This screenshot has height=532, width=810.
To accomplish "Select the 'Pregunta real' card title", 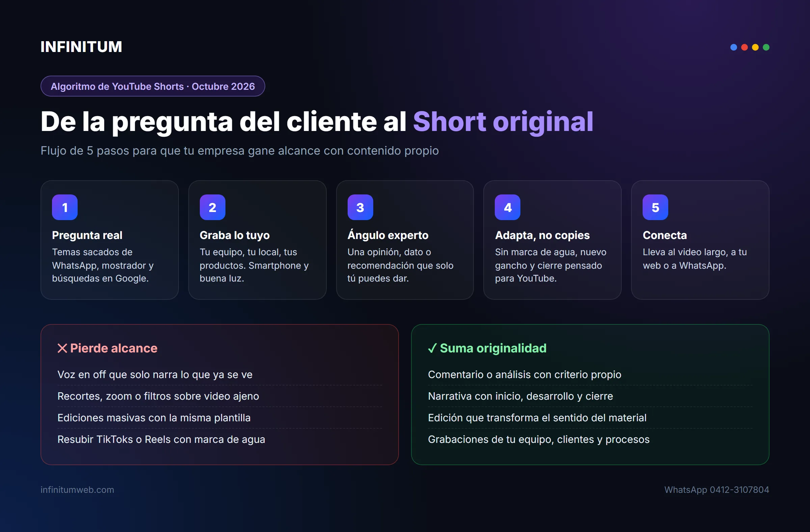I will pyautogui.click(x=87, y=235).
